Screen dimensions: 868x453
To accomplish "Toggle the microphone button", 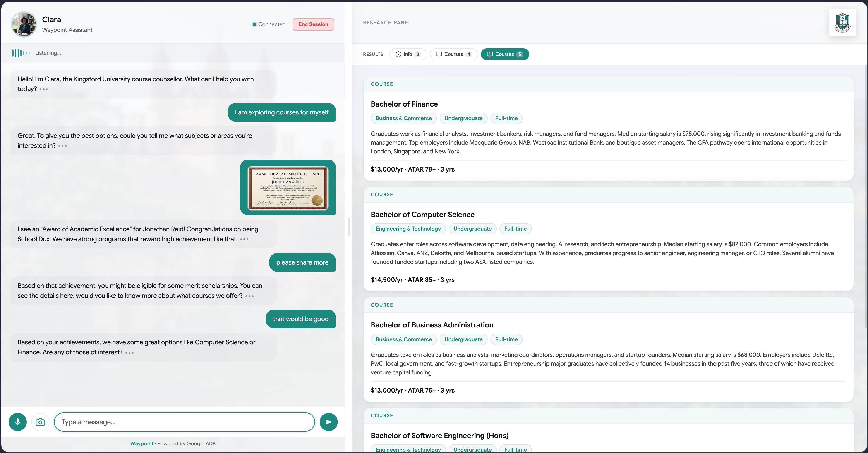I will pos(17,422).
